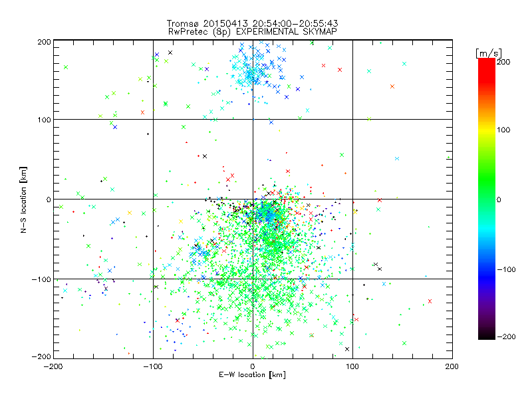Click the subtitle 'RwPretec (8p) EXPERIMENTAL SKYMAP'
The image size is (532, 399).
pyautogui.click(x=253, y=31)
